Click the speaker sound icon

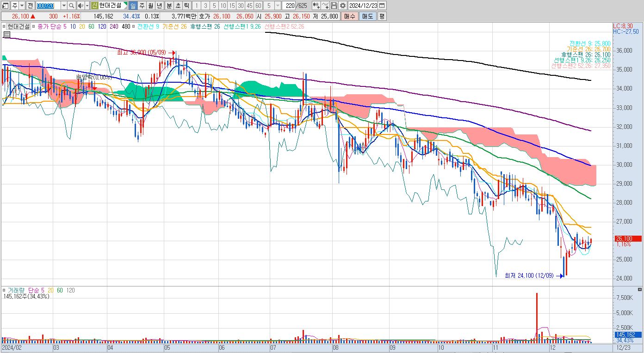(80, 6)
